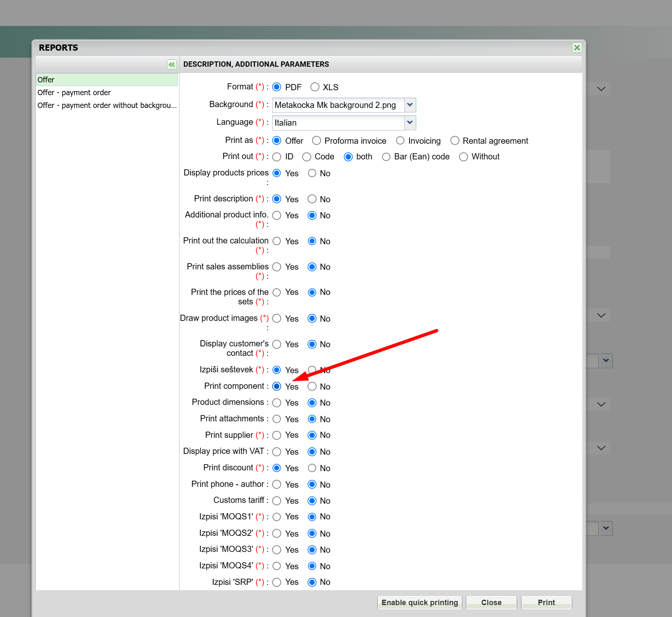Set Print as to Proforma invoice
672x617 pixels.
316,140
